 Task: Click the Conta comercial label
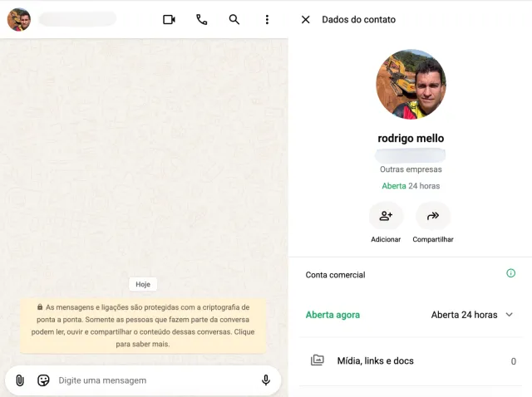[x=335, y=275]
